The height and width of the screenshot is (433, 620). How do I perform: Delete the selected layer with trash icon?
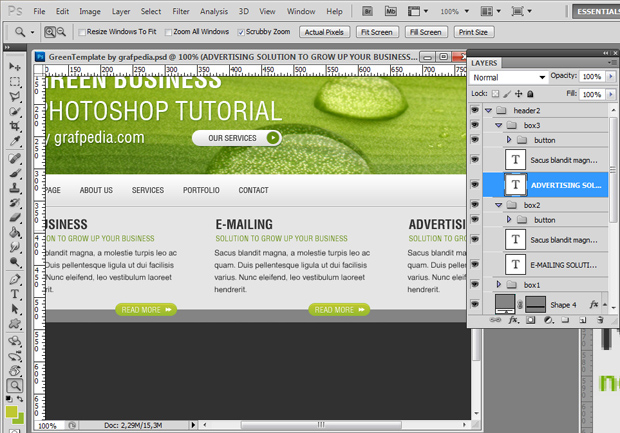pos(600,320)
